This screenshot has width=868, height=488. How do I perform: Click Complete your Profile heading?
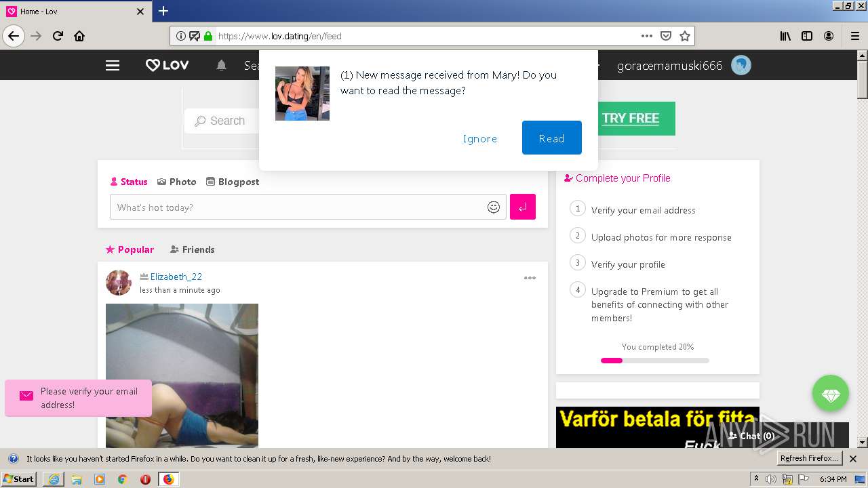coord(617,178)
